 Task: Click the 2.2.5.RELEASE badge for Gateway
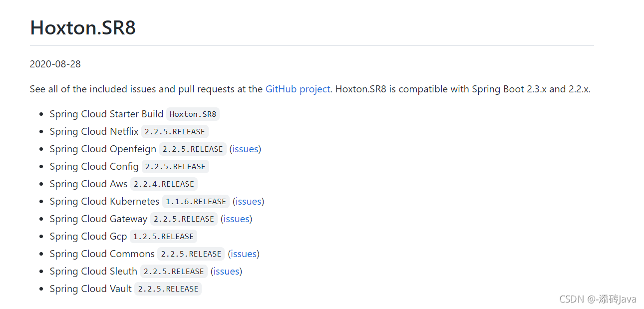[x=184, y=219]
